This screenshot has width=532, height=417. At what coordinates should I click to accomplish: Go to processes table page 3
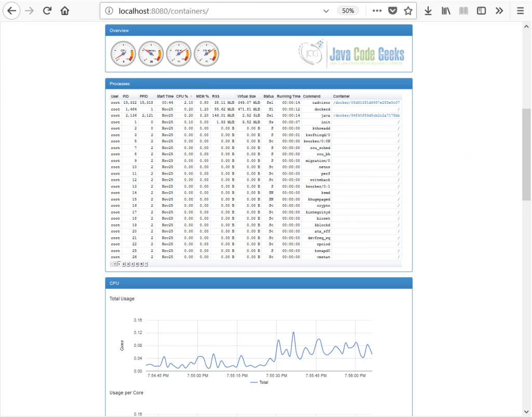128,264
